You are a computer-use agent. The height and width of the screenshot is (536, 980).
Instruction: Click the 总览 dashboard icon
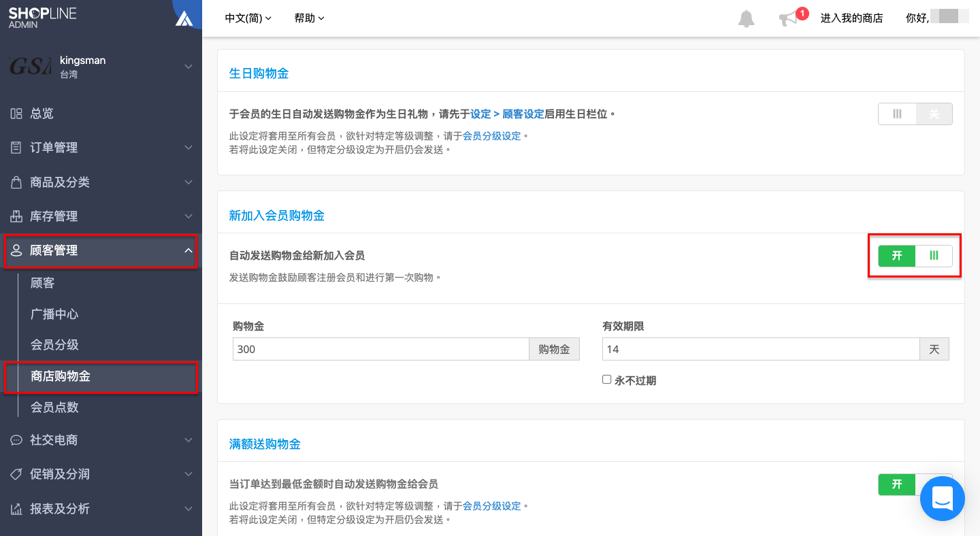[16, 114]
